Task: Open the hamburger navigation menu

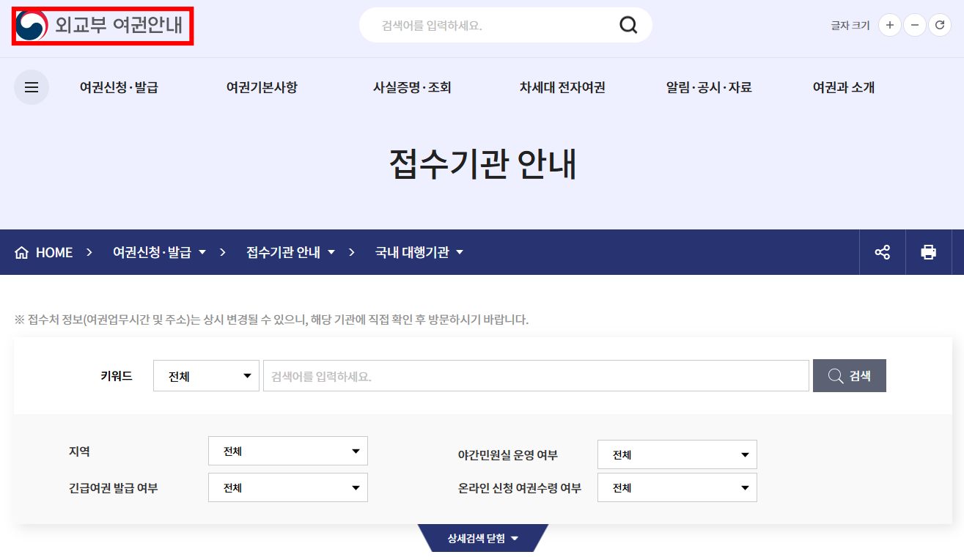Action: pyautogui.click(x=31, y=86)
